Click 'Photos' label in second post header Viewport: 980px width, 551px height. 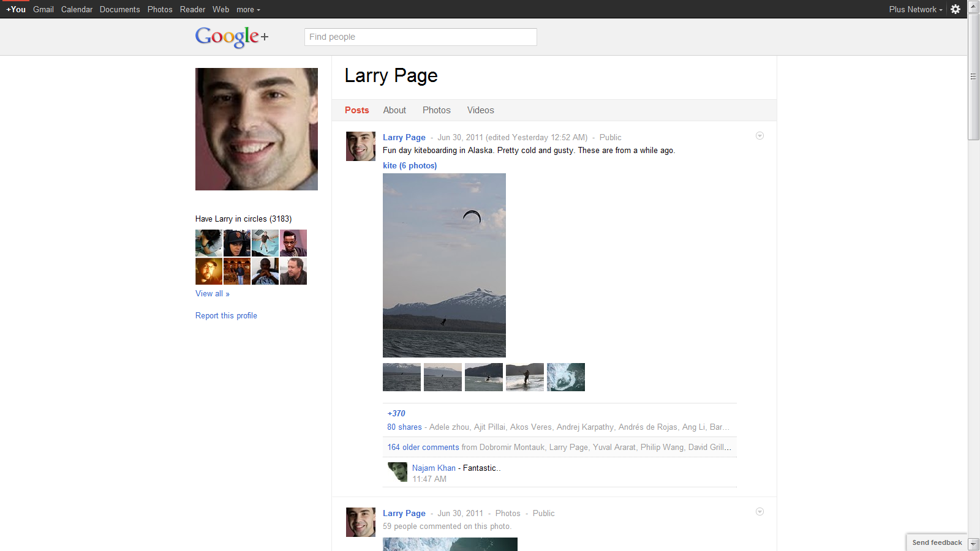[x=508, y=514]
